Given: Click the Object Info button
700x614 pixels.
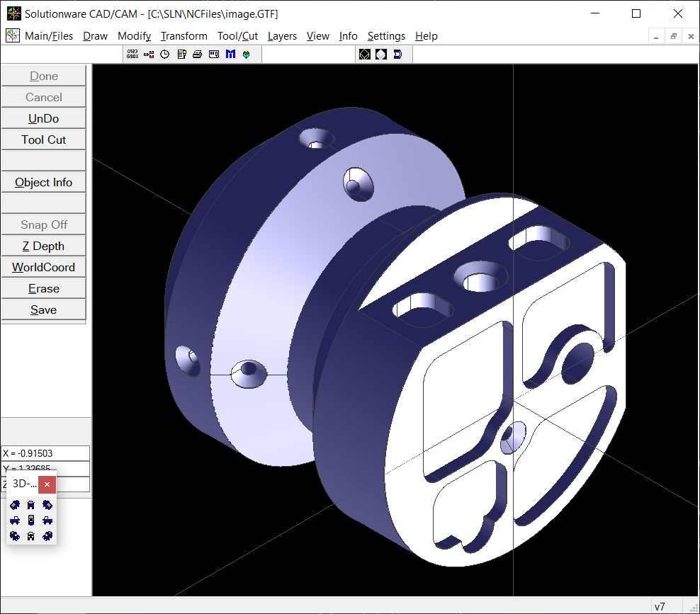Looking at the screenshot, I should (x=43, y=183).
